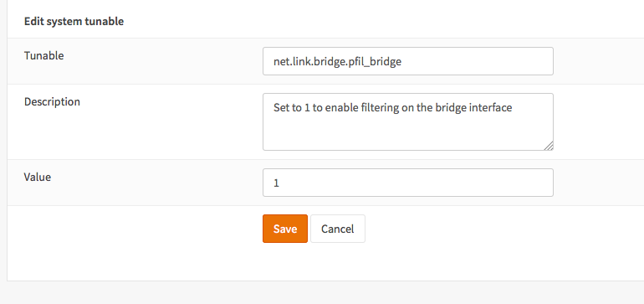This screenshot has width=644, height=304.
Task: Click the 'Tunable' field label
Action: tap(44, 55)
